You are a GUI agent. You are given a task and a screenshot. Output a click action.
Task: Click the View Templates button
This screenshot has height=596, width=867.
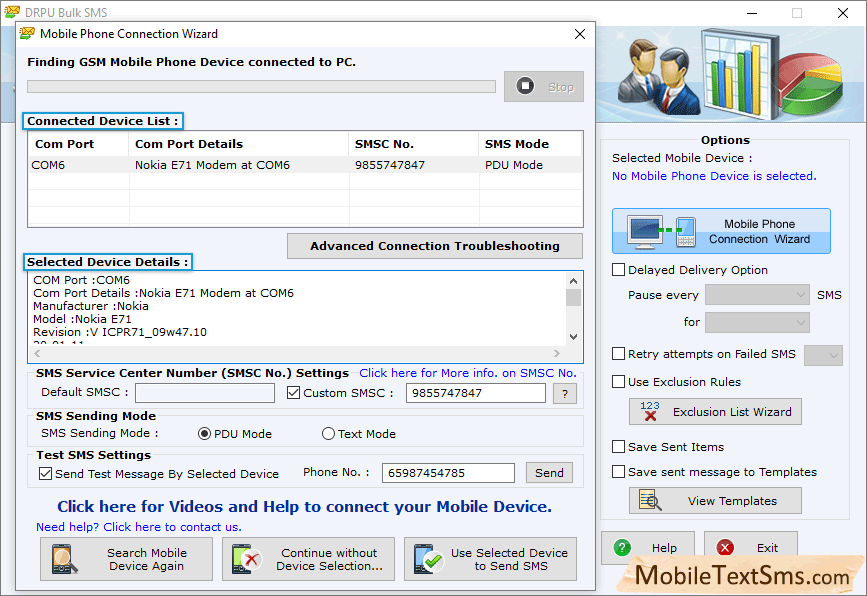715,501
